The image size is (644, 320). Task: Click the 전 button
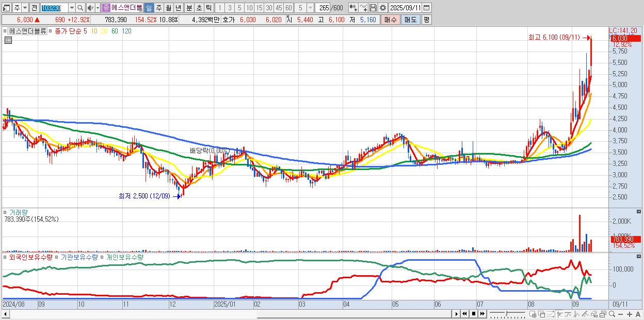(35, 8)
